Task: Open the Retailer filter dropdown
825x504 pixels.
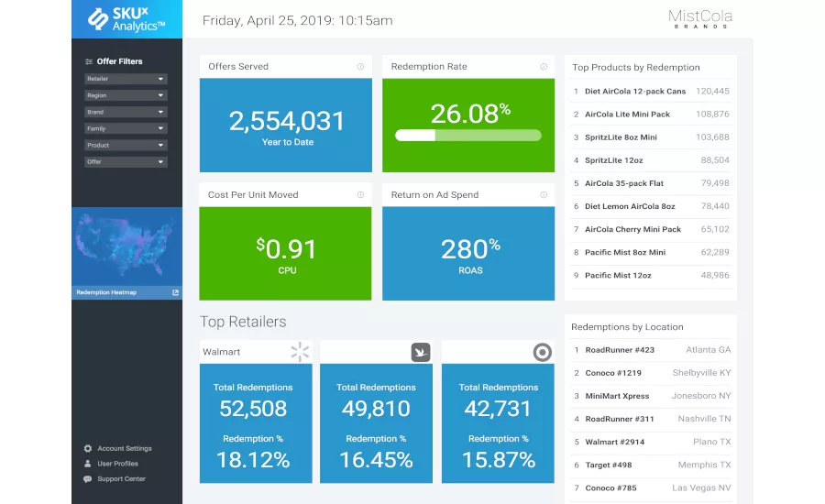Action: 126,79
